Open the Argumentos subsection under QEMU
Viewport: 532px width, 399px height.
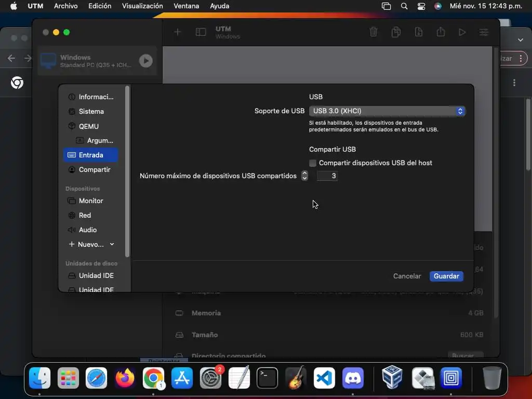(x=95, y=140)
